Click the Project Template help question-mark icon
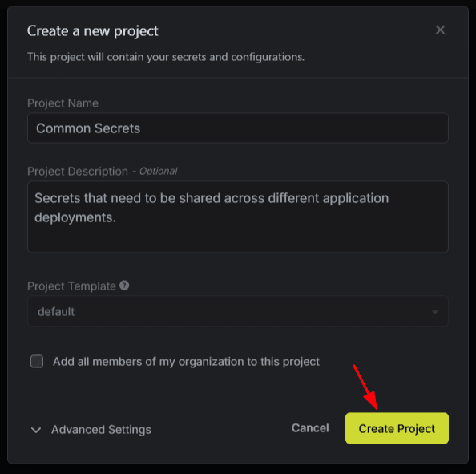Image resolution: width=476 pixels, height=474 pixels. click(x=124, y=286)
